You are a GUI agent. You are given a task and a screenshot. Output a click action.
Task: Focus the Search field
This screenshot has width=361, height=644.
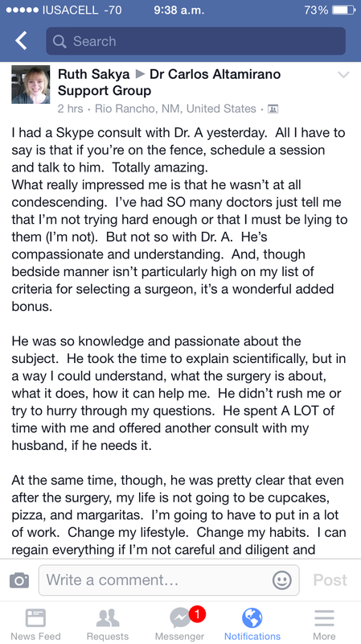click(x=195, y=41)
